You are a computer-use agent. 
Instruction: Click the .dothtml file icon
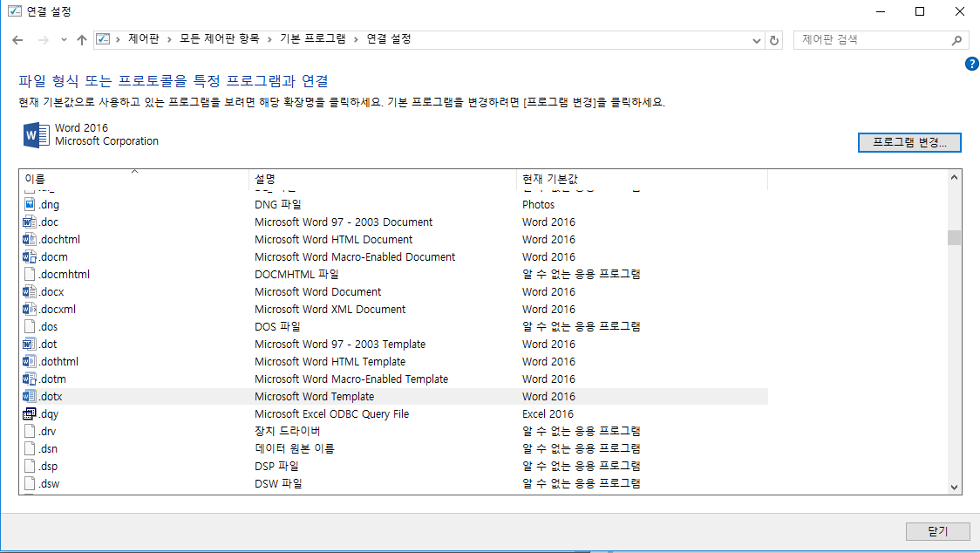[30, 362]
